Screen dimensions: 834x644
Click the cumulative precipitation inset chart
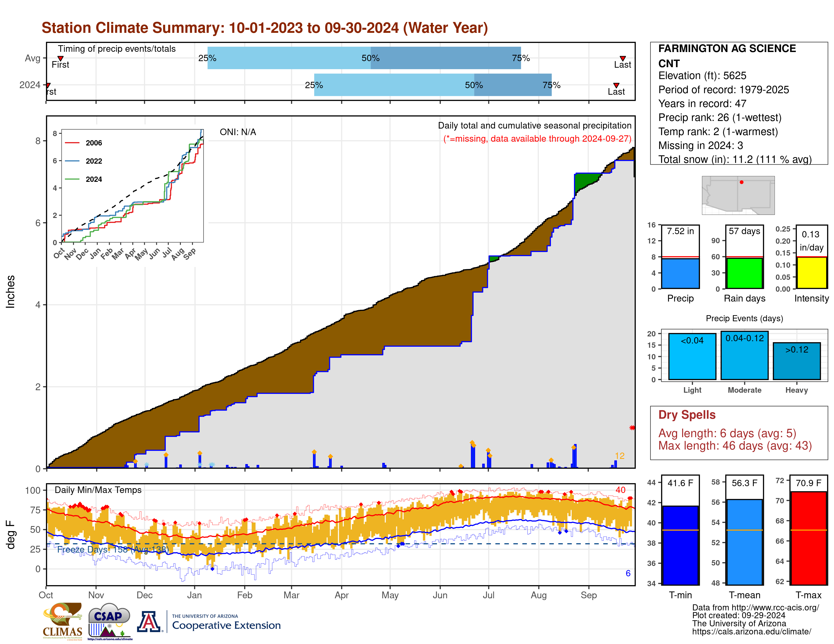coord(132,186)
